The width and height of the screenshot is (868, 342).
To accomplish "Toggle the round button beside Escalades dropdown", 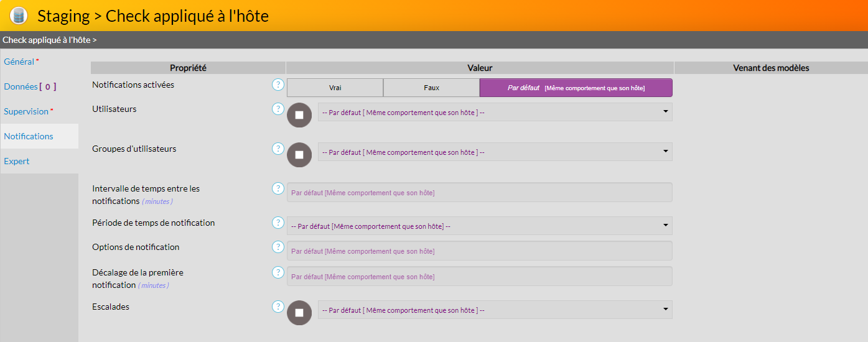I will [x=299, y=313].
